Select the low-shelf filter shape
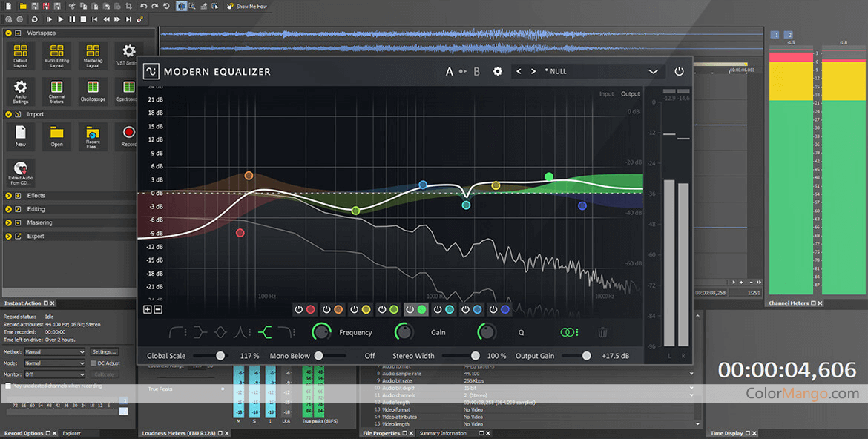The image size is (868, 439). (x=200, y=332)
